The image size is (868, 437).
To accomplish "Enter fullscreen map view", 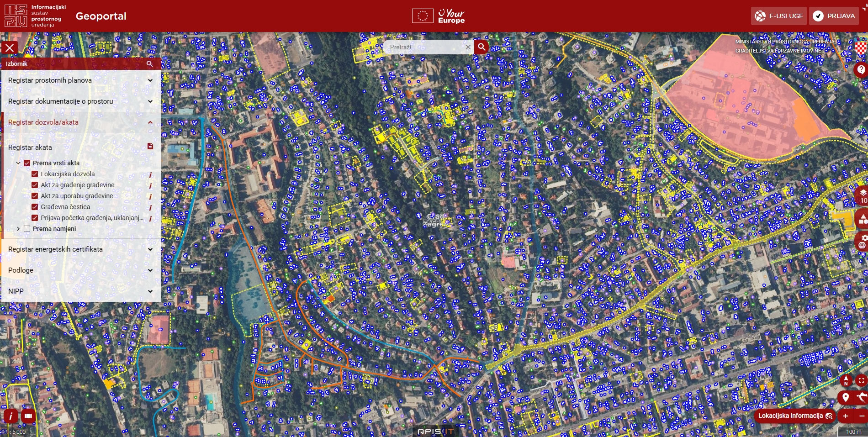I will tap(861, 380).
